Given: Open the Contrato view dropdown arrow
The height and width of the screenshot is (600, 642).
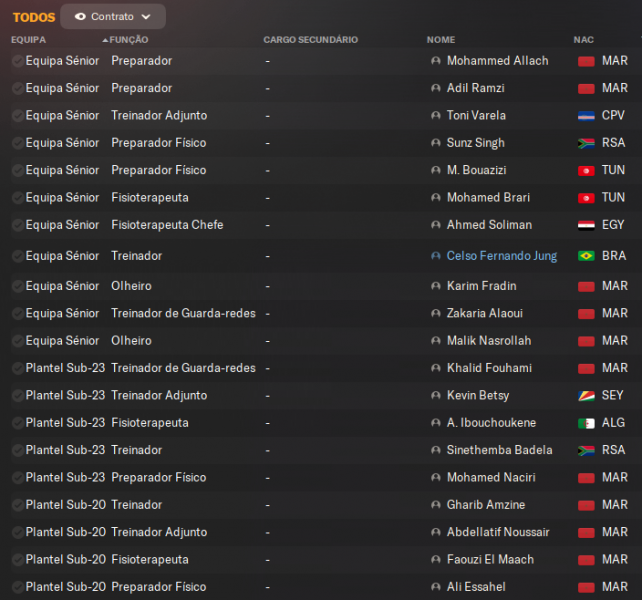Looking at the screenshot, I should [x=146, y=17].
